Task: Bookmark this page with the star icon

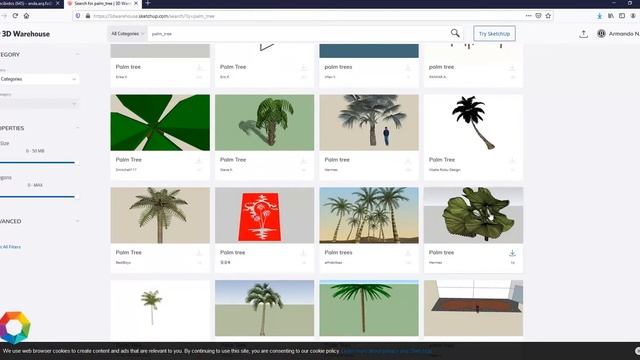Action: tap(548, 16)
